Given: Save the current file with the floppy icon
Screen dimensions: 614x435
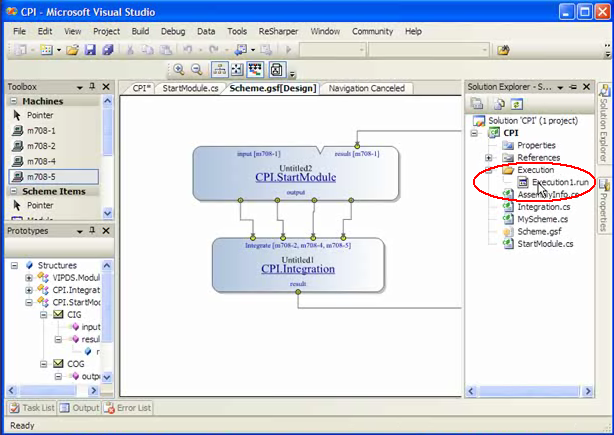Looking at the screenshot, I should (x=90, y=50).
